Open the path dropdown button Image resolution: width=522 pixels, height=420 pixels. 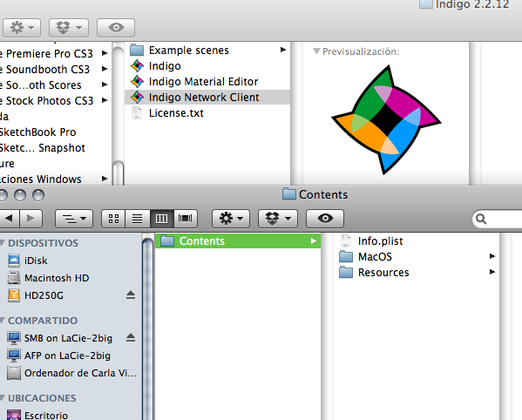74,219
